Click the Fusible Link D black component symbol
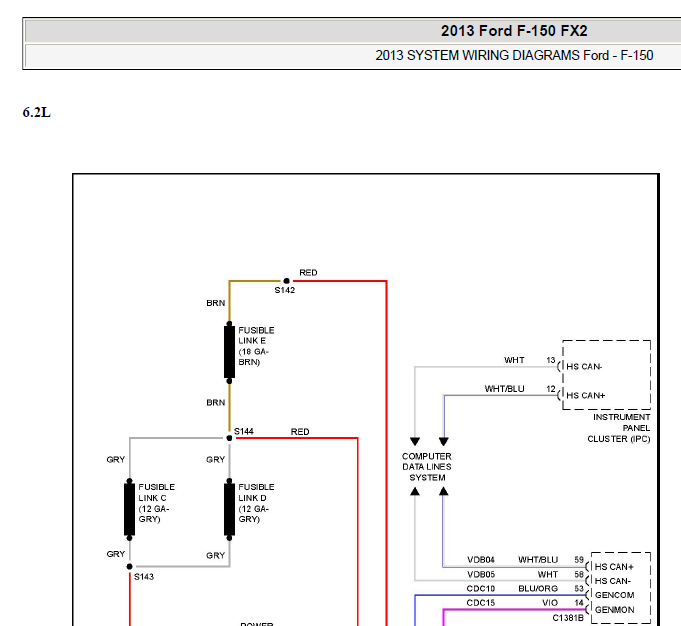This screenshot has width=681, height=626. coord(229,509)
